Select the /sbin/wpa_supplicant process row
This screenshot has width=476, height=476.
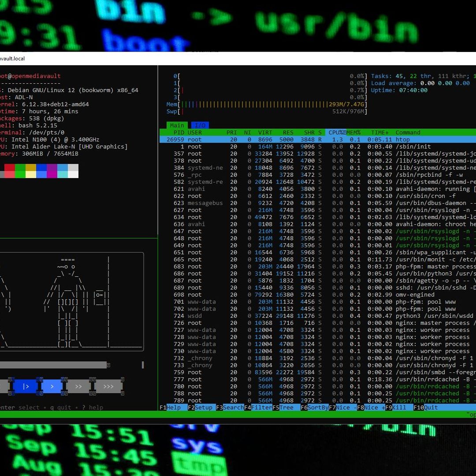tap(317, 252)
